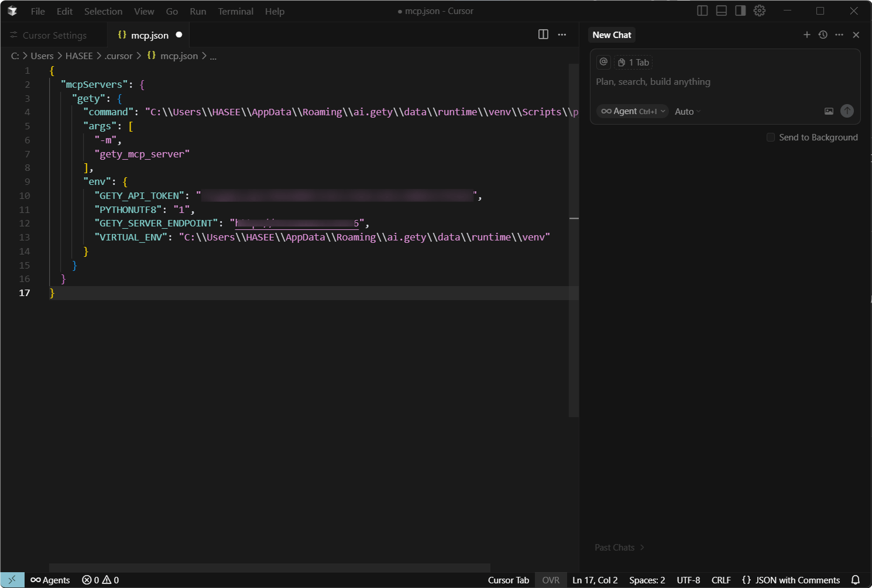Image resolution: width=872 pixels, height=588 pixels.
Task: Start a new chat with plus icon
Action: pos(806,35)
